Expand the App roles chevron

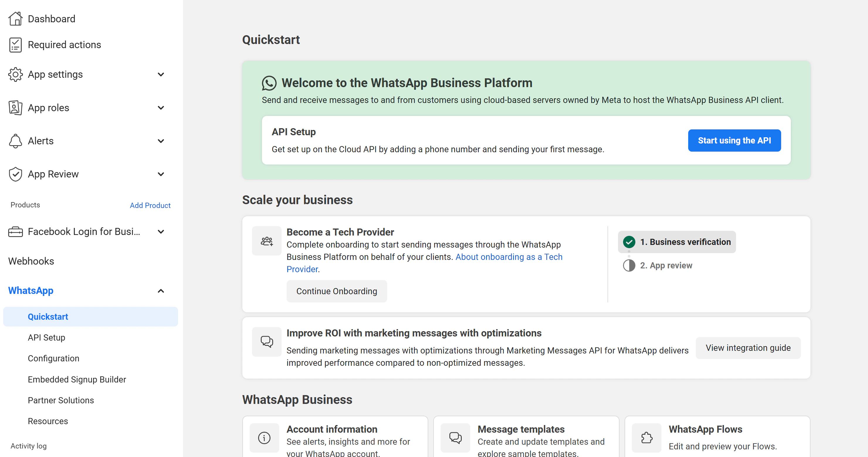(x=161, y=108)
